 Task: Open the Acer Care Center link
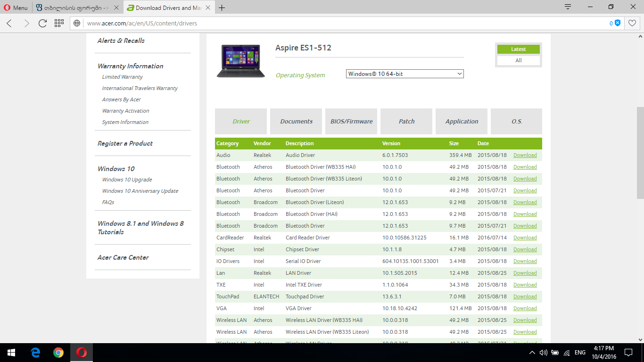click(123, 257)
